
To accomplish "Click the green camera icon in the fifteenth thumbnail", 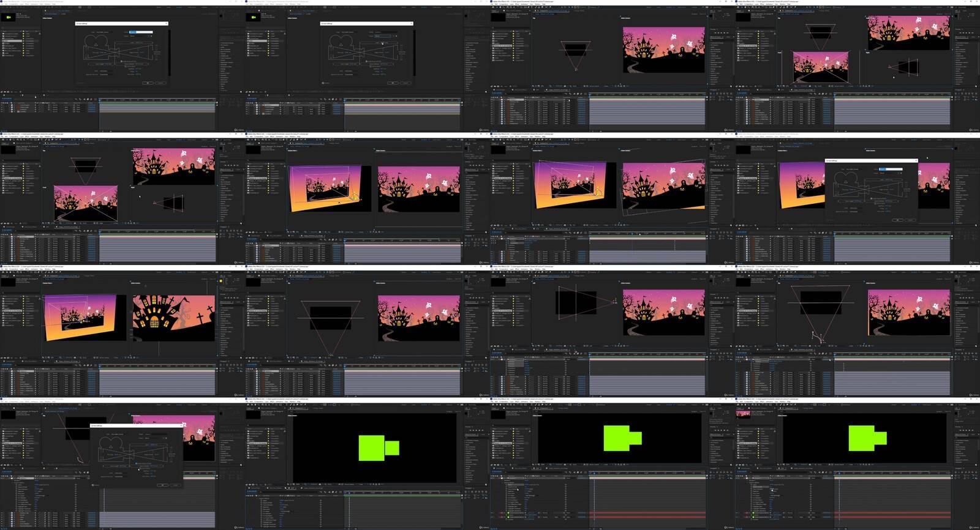I will tap(622, 438).
